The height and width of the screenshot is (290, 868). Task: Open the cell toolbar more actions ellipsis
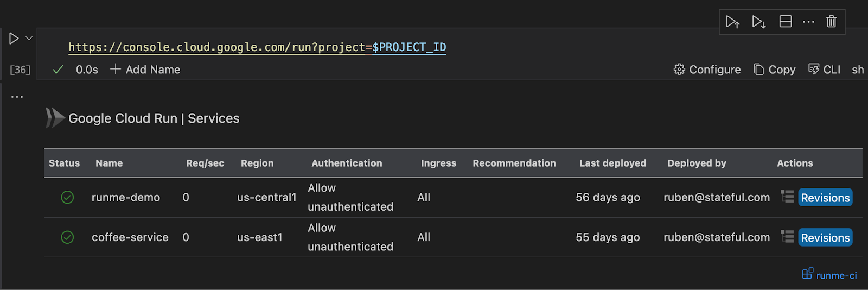pyautogui.click(x=808, y=22)
